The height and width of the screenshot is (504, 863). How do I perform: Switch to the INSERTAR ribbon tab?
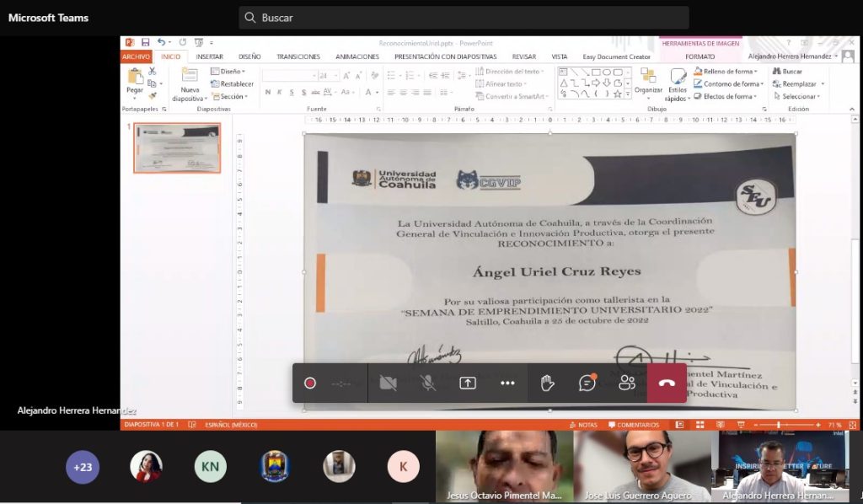click(209, 56)
